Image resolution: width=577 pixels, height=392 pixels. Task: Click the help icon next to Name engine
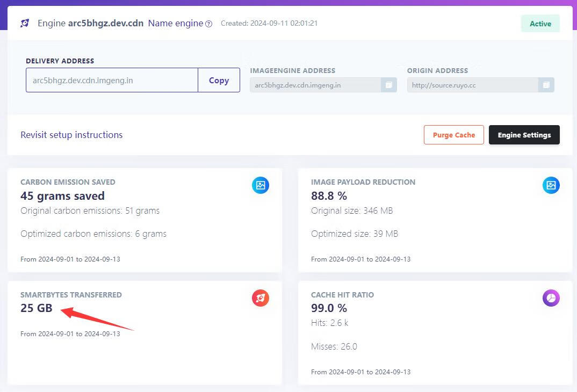click(209, 24)
